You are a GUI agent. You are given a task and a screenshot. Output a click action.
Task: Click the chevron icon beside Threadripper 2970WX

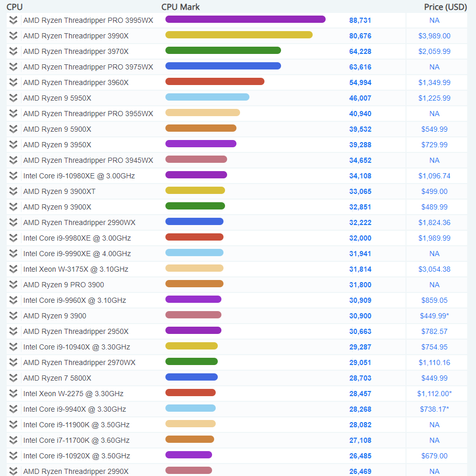13,362
